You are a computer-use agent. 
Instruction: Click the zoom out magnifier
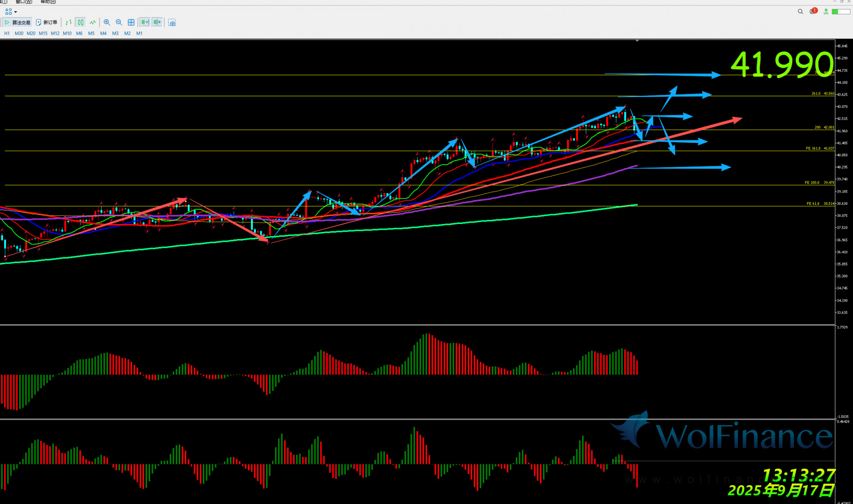point(119,23)
